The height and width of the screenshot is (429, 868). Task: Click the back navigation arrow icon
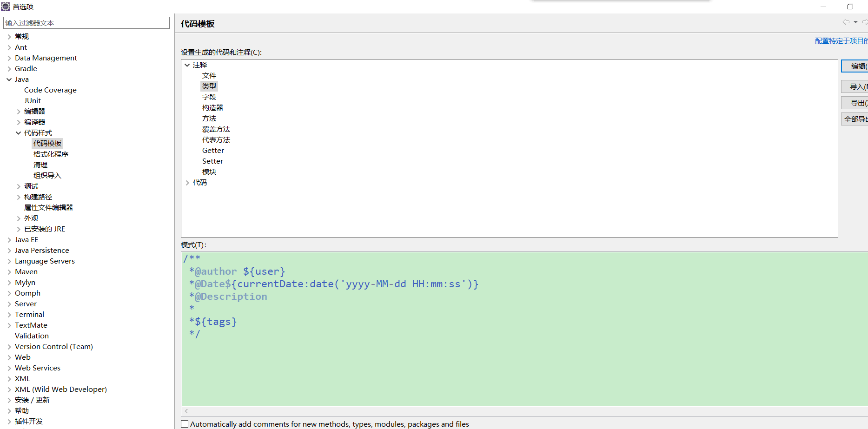pyautogui.click(x=846, y=22)
